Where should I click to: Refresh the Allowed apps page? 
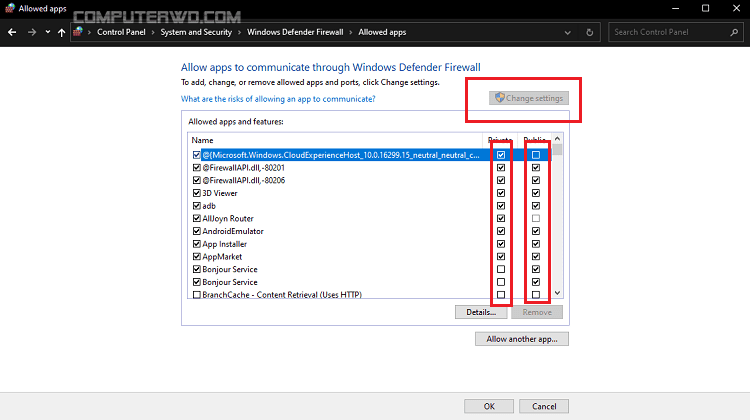[589, 33]
